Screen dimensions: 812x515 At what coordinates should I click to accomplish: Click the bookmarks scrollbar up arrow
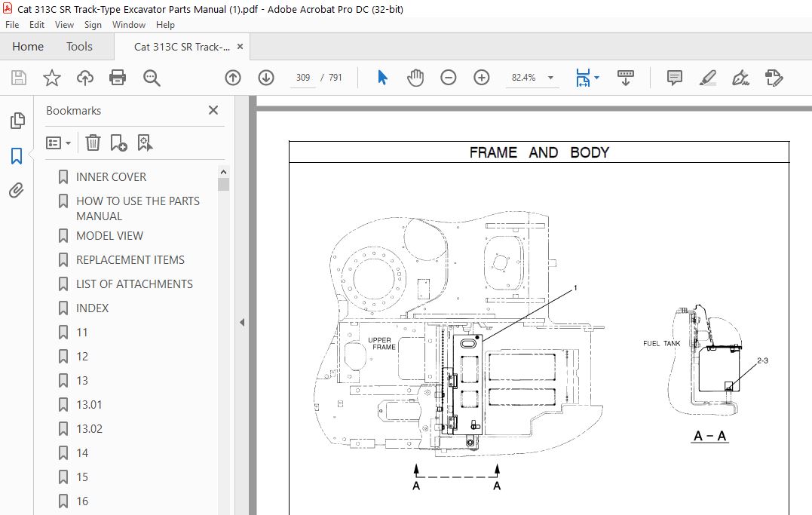point(223,171)
